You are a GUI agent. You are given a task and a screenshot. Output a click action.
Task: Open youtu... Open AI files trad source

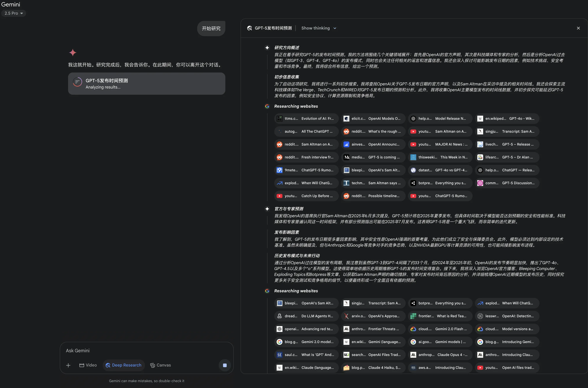pyautogui.click(x=507, y=367)
